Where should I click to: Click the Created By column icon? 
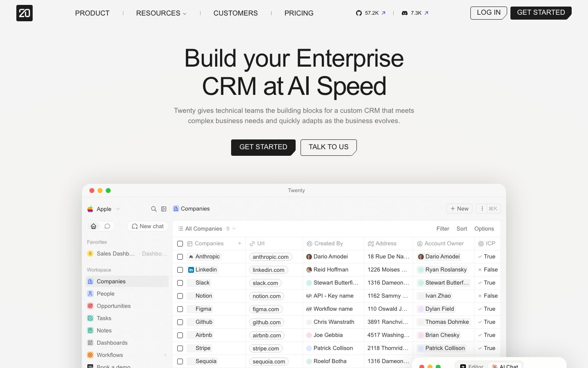tap(310, 244)
